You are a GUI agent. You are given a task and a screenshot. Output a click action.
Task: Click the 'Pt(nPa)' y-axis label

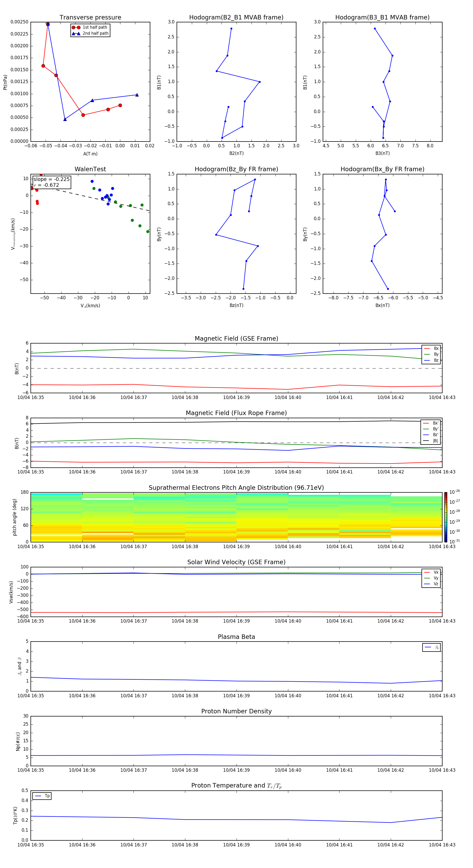point(5,82)
